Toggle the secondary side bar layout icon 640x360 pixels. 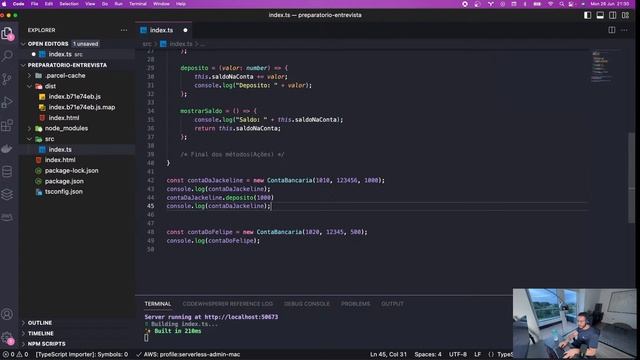(x=613, y=15)
